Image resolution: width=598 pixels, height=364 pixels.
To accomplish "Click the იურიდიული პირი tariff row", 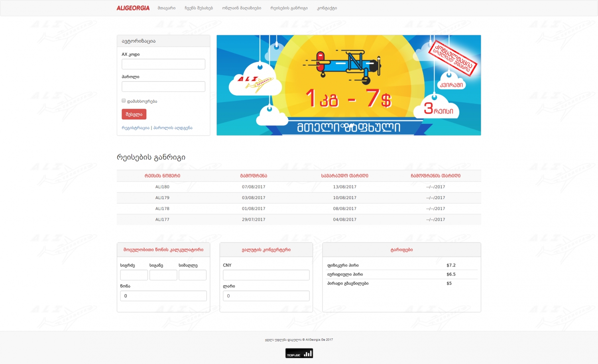I will coord(402,274).
